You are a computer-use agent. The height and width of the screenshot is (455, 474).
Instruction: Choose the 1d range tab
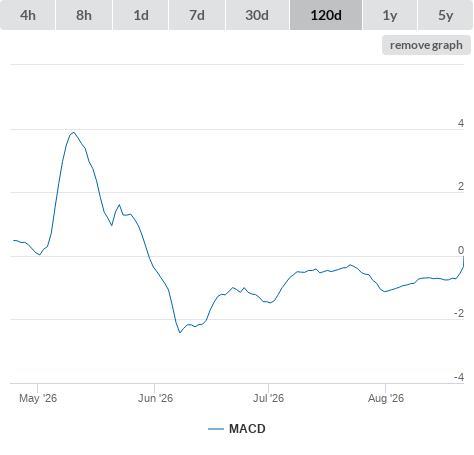[x=141, y=15]
